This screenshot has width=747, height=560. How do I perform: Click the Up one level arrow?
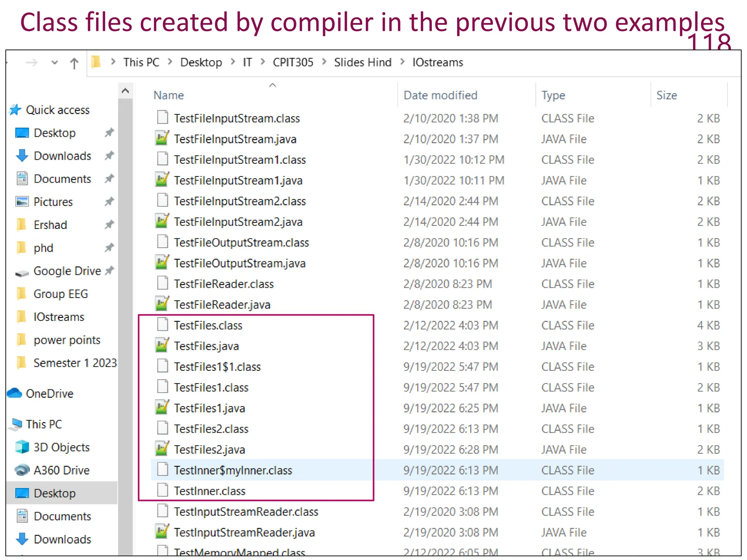(x=74, y=63)
